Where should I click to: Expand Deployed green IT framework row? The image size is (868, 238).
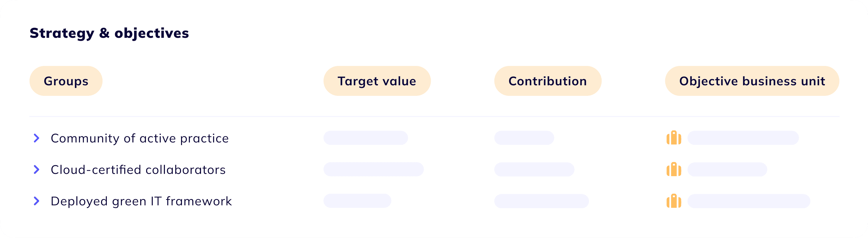tap(36, 201)
